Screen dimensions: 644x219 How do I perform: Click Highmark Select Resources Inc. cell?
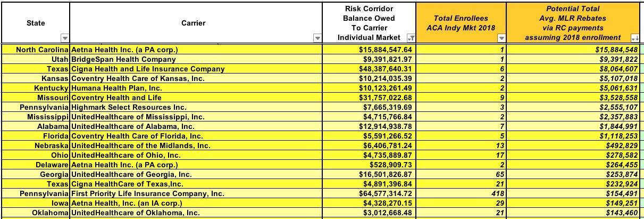[x=129, y=107]
